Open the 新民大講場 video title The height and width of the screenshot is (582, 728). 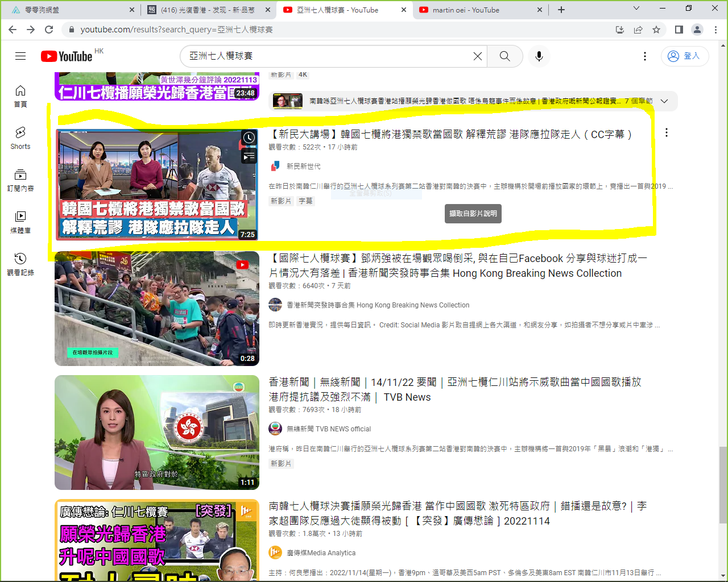pyautogui.click(x=450, y=134)
